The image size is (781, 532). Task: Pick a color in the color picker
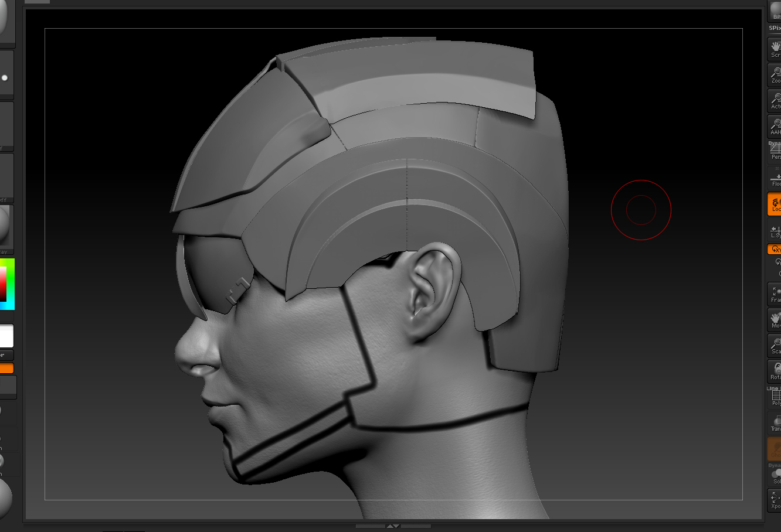click(6, 284)
